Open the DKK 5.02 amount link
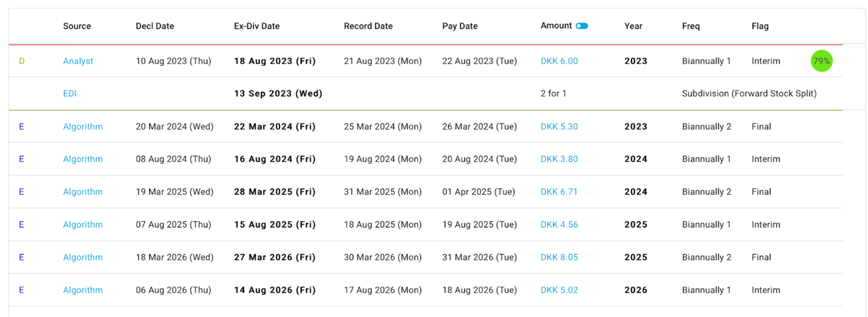Screen dimensions: 868x317 point(559,290)
